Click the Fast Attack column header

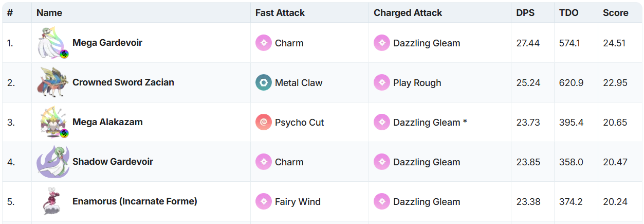click(280, 13)
